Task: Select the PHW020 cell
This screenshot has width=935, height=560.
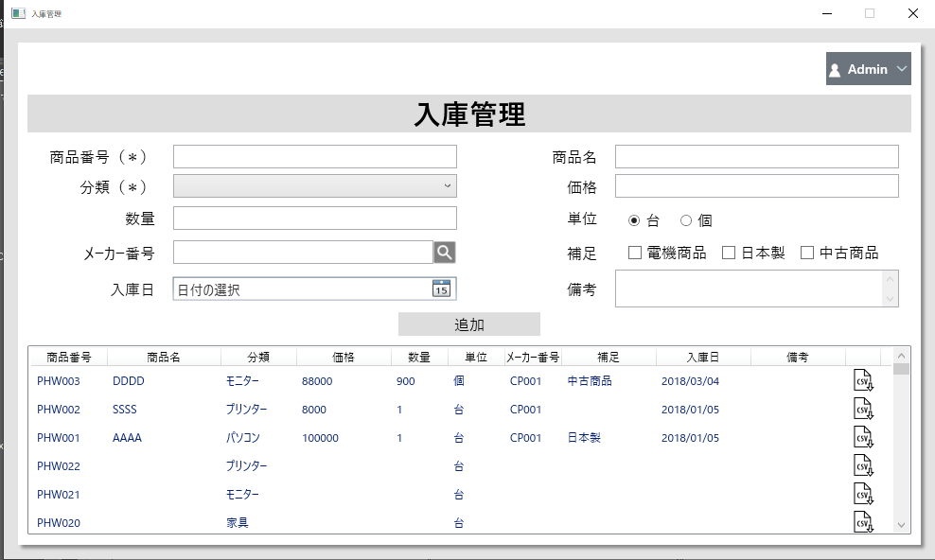Action: coord(59,522)
